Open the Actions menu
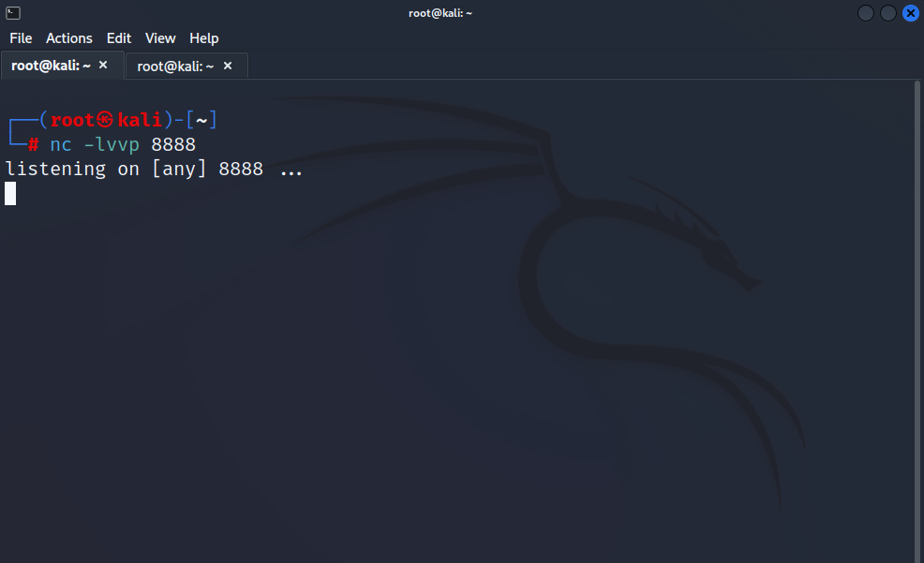This screenshot has width=924, height=563. pyautogui.click(x=69, y=38)
